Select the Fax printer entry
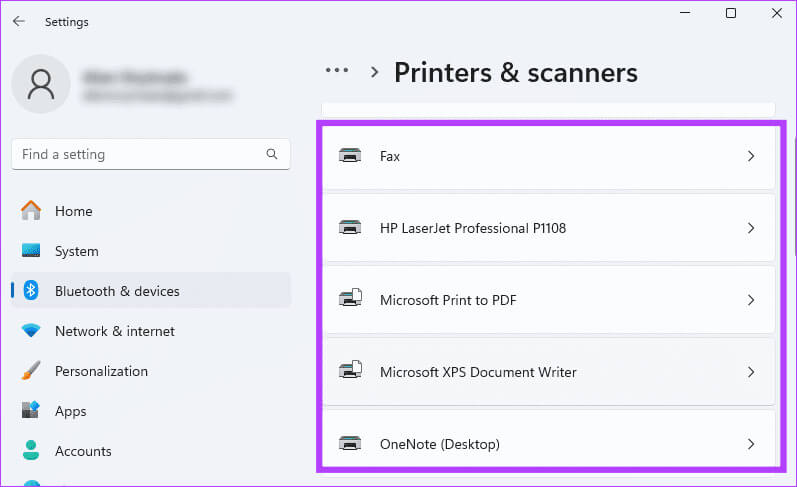797x487 pixels. coord(549,156)
